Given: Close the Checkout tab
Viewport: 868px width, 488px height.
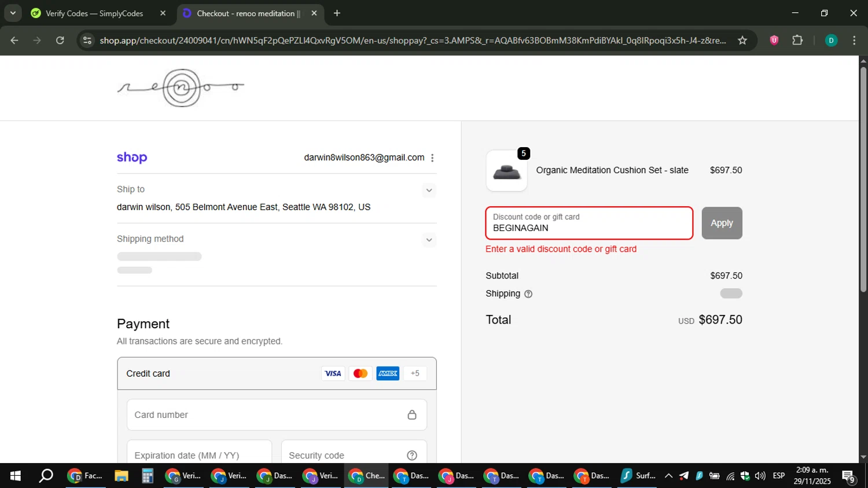Looking at the screenshot, I should point(314,13).
